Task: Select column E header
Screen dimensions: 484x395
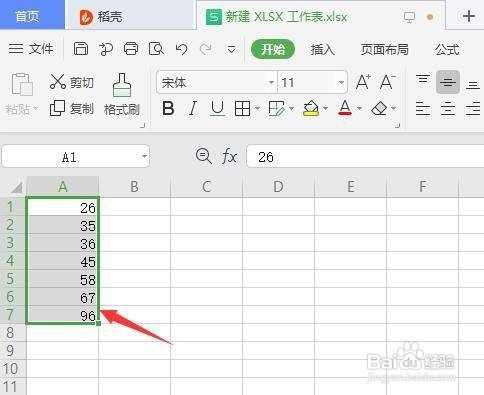Action: [x=351, y=187]
